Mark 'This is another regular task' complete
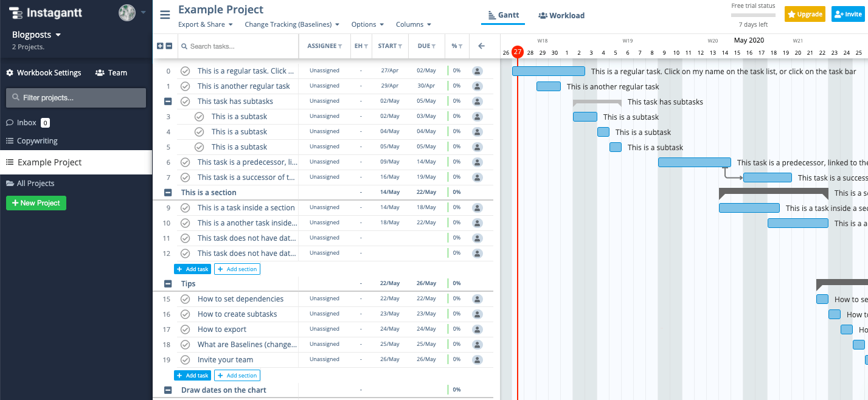868x400 pixels. click(186, 86)
